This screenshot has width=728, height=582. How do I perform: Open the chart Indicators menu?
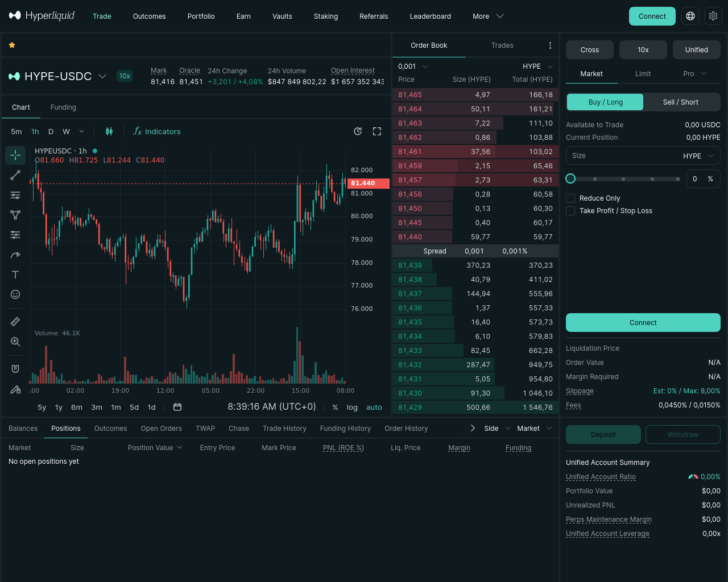point(157,131)
